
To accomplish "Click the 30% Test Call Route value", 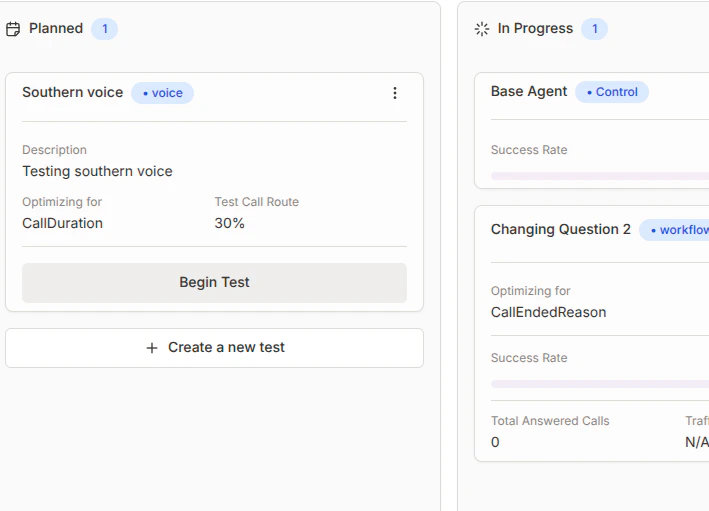I will pos(229,223).
